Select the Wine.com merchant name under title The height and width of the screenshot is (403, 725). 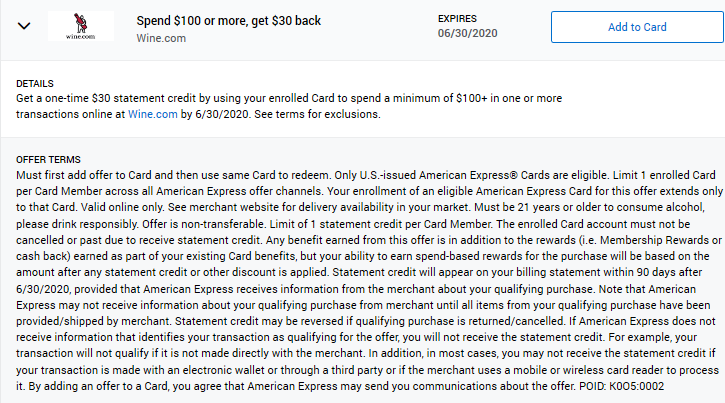click(161, 38)
